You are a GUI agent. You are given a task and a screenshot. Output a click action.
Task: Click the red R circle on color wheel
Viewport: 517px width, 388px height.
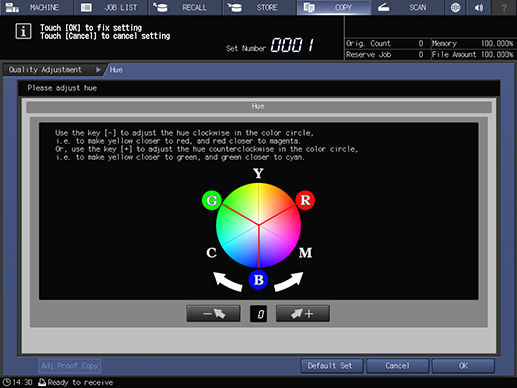click(305, 200)
